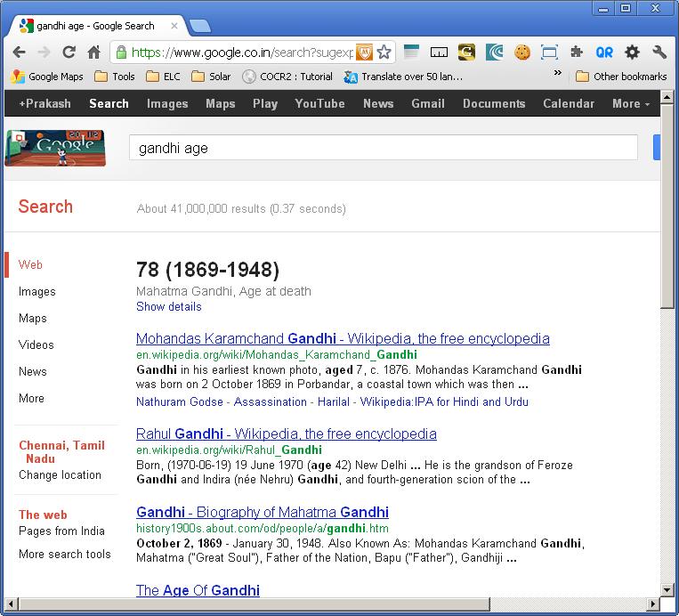Click +Prakash in Google bar
Screen dimensions: 679x616
(45, 103)
